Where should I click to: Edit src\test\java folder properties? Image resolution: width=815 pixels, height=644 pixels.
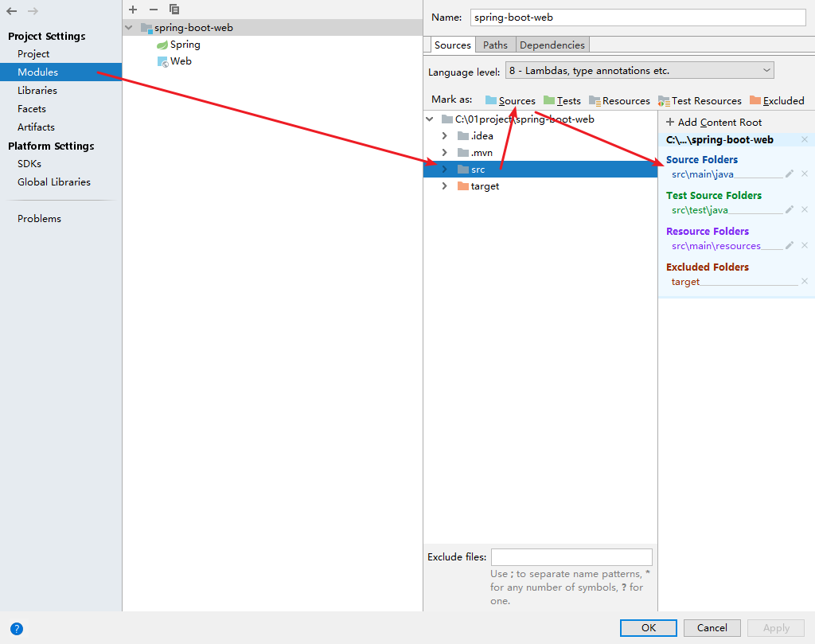(789, 209)
